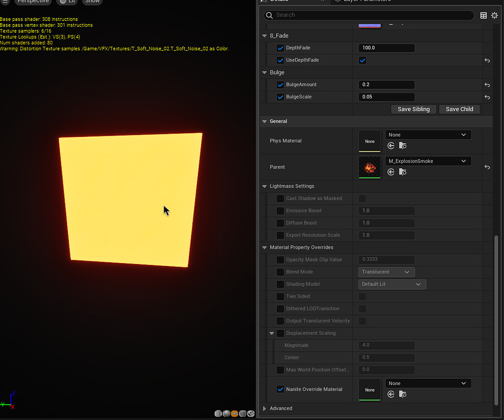This screenshot has width=504, height=420.
Task: Switch preview mesh to cylinder
Action: [218, 414]
